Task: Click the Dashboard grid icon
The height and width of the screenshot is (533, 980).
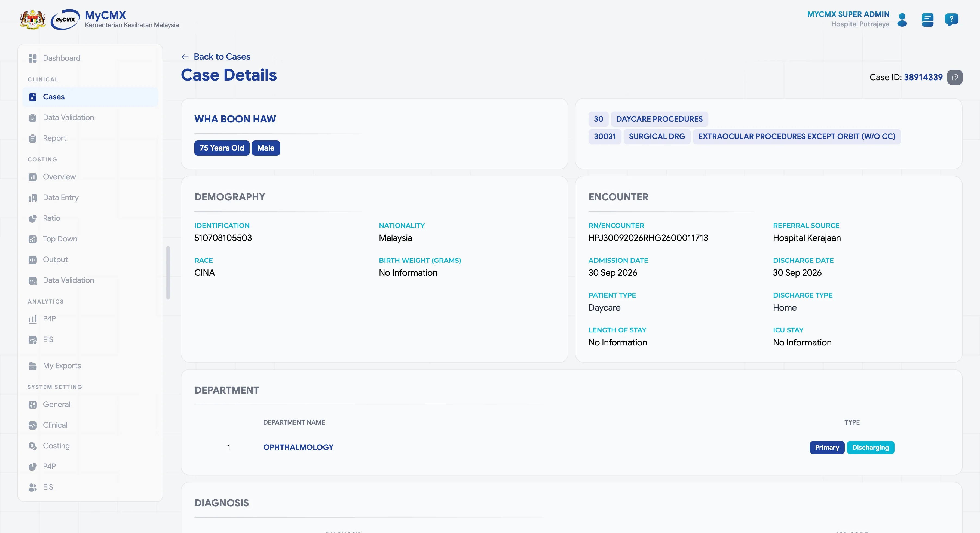Action: (x=33, y=58)
